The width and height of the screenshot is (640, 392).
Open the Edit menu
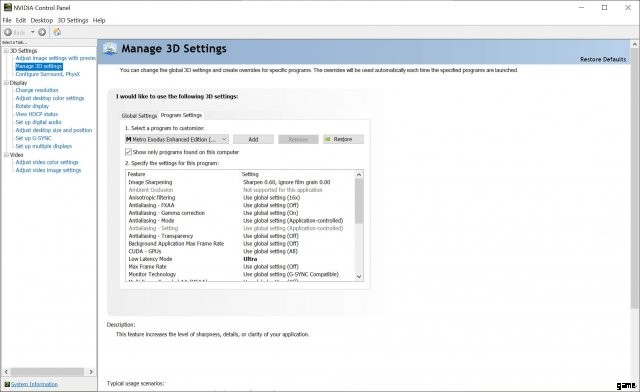coord(21,20)
